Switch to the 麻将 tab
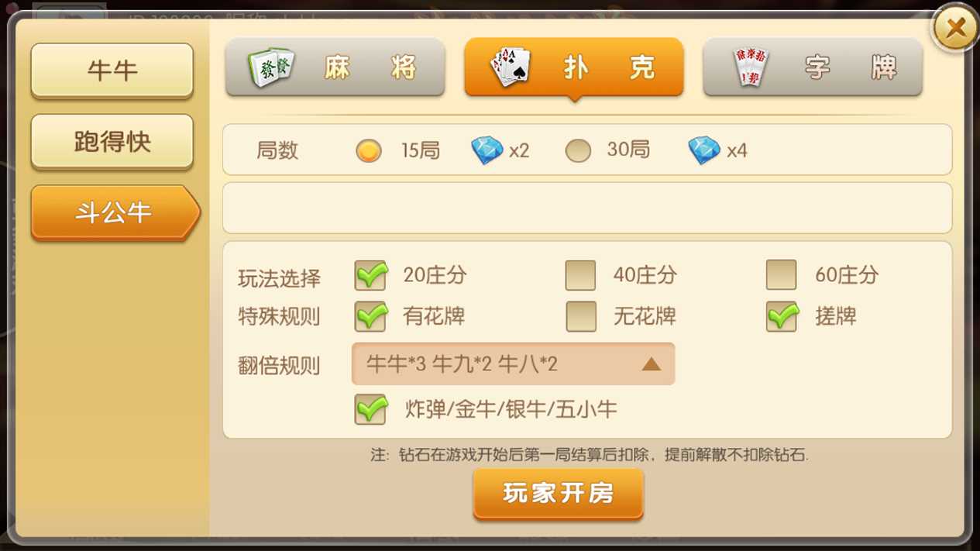The height and width of the screenshot is (551, 980). (335, 67)
